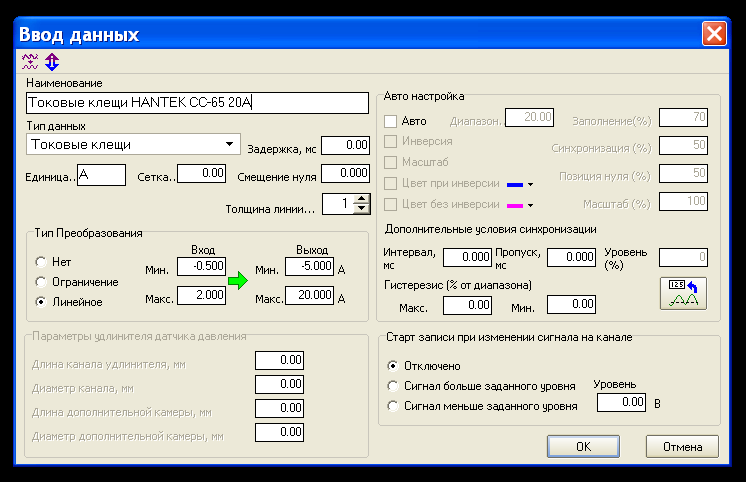Click the Отмена button
The image size is (746, 482).
pos(682,446)
